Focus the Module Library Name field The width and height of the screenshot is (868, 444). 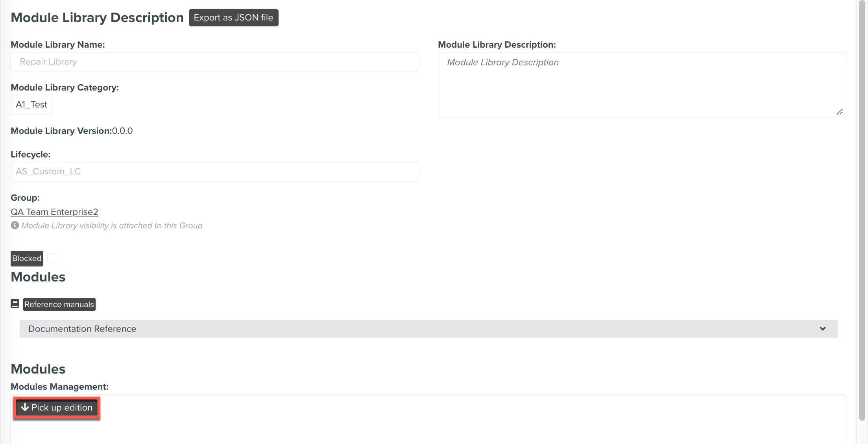[214, 62]
